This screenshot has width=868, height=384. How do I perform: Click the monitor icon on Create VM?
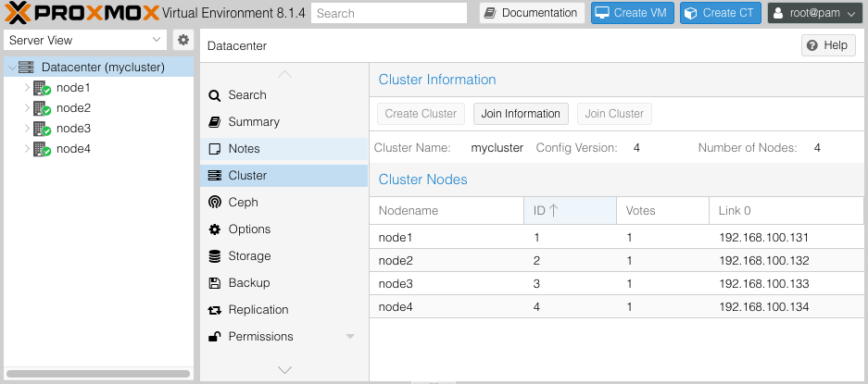[x=602, y=13]
